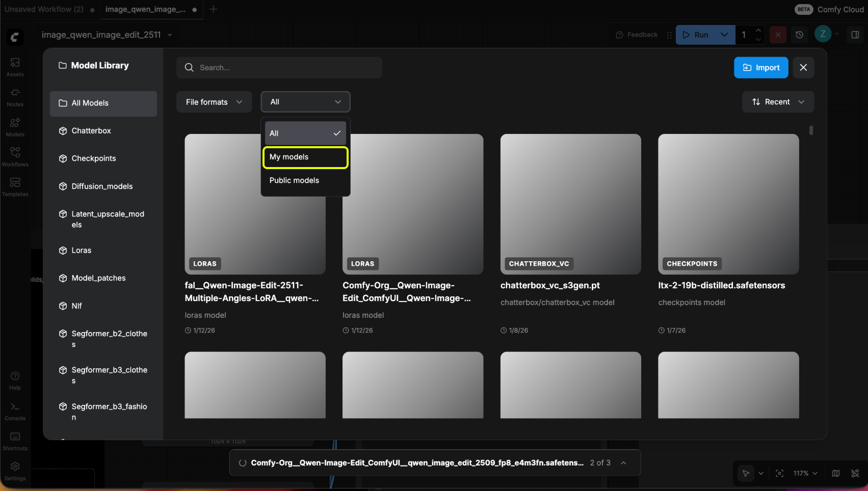Toggle the right side panel icon

(x=855, y=35)
